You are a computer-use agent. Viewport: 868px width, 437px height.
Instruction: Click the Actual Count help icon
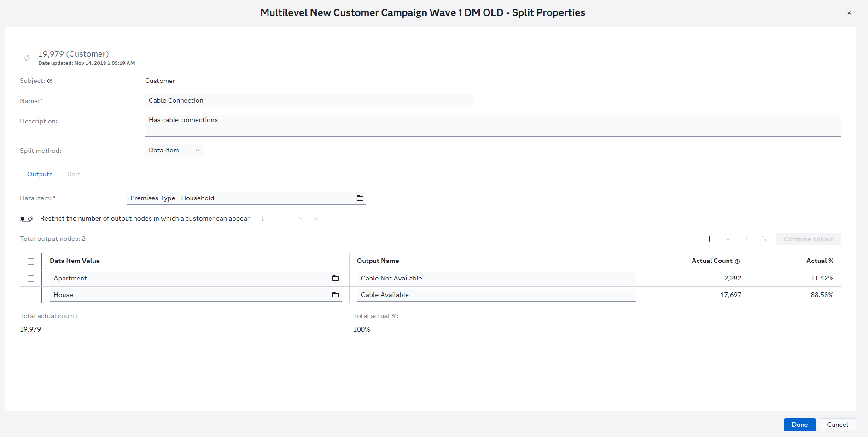coord(737,261)
